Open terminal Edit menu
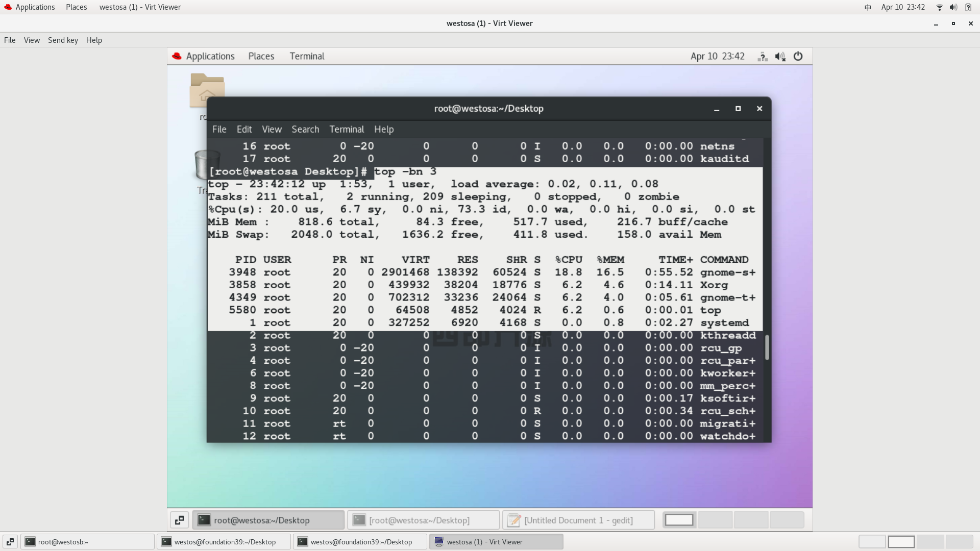The image size is (980, 551). 244,130
